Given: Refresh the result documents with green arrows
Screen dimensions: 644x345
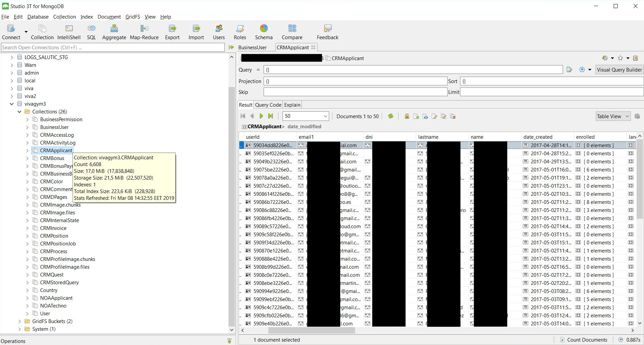Looking at the screenshot, I should 391,116.
